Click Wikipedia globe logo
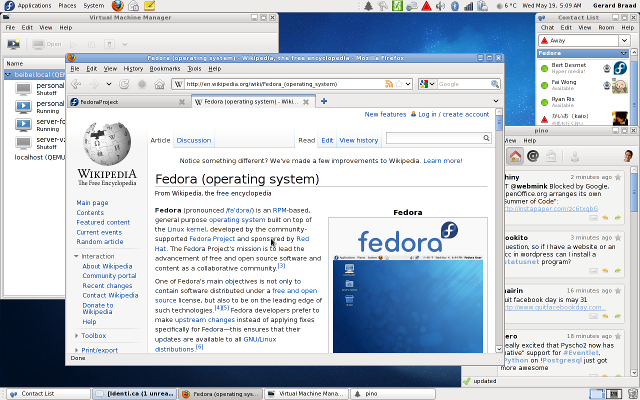This screenshot has width=640, height=400. click(x=107, y=144)
